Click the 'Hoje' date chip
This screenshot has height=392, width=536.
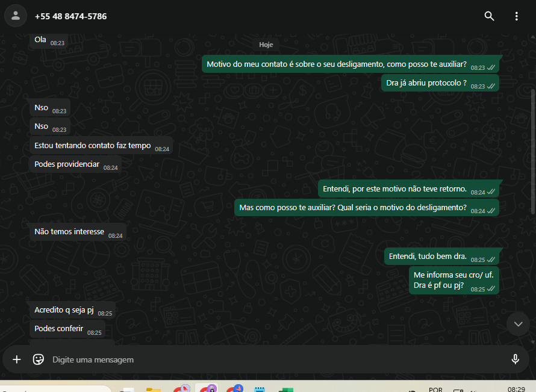266,45
